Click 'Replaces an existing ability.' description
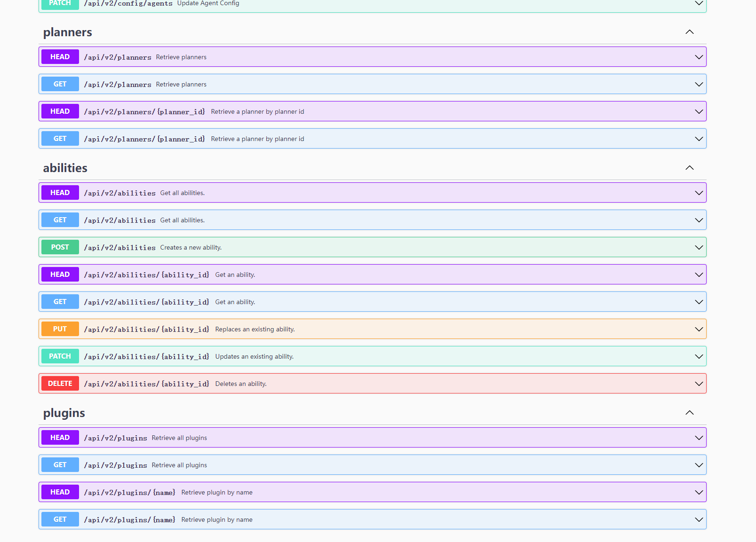 (255, 329)
